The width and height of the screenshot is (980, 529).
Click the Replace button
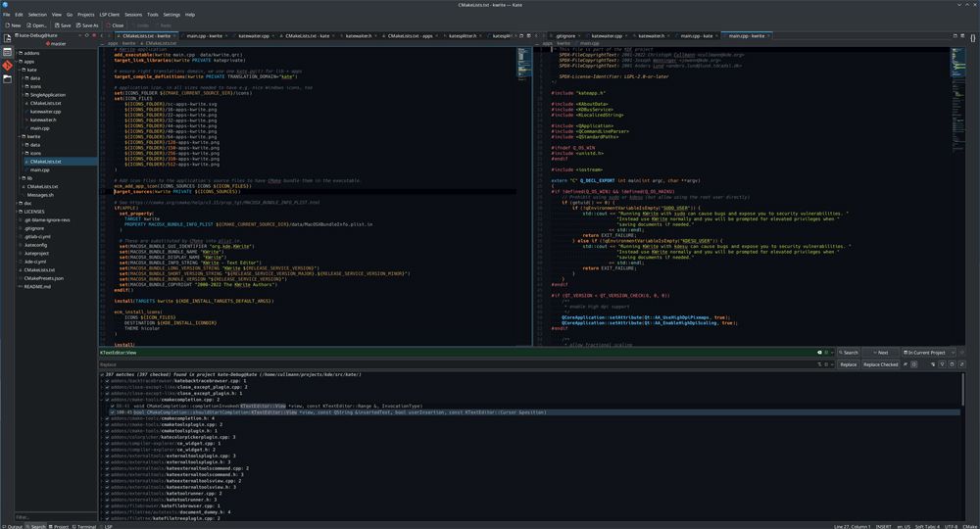848,364
